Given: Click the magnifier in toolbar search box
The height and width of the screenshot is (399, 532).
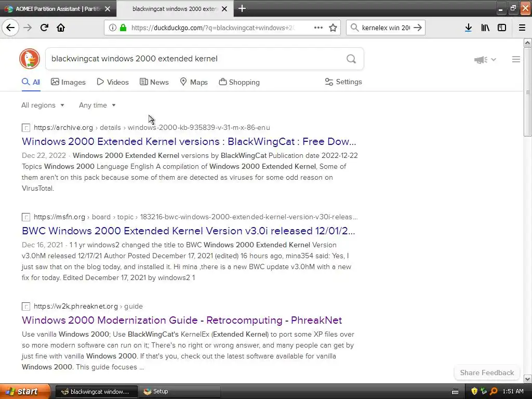Looking at the screenshot, I should [x=354, y=28].
